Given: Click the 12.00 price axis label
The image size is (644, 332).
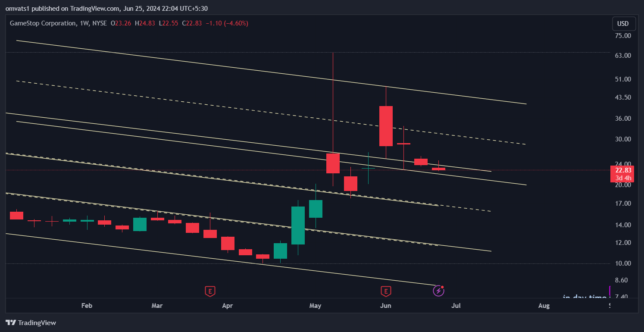Looking at the screenshot, I should pos(623,243).
